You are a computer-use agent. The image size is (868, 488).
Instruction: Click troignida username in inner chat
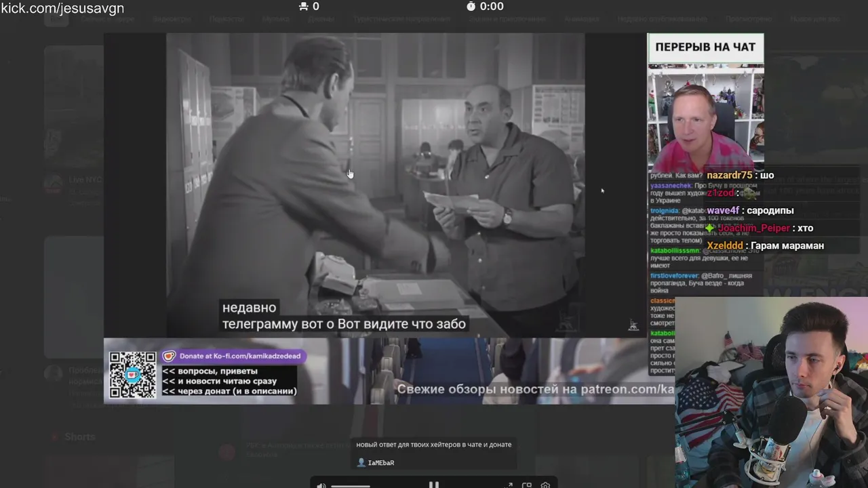pyautogui.click(x=665, y=211)
